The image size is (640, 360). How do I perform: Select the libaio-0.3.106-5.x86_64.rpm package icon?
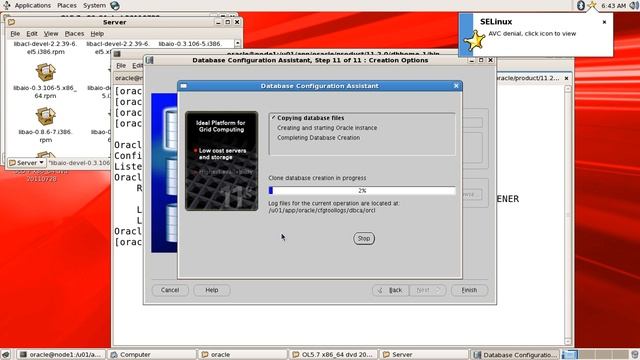(45, 73)
